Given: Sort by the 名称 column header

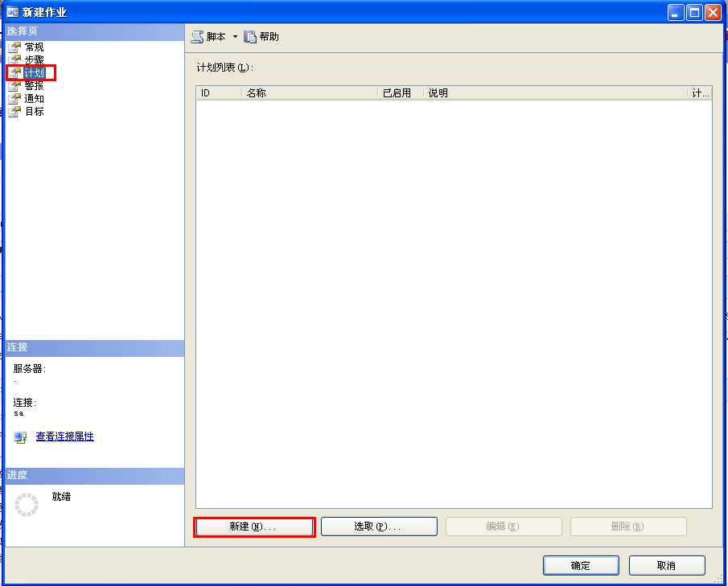Looking at the screenshot, I should pyautogui.click(x=310, y=93).
